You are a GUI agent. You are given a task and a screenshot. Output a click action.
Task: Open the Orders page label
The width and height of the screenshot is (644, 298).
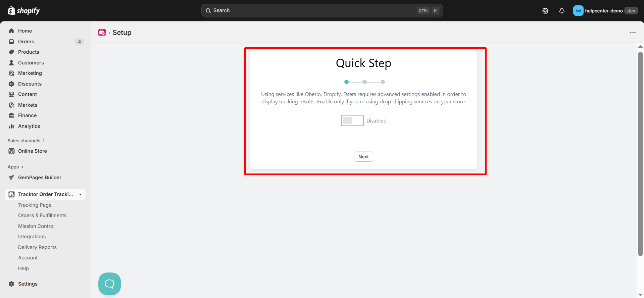pyautogui.click(x=26, y=42)
